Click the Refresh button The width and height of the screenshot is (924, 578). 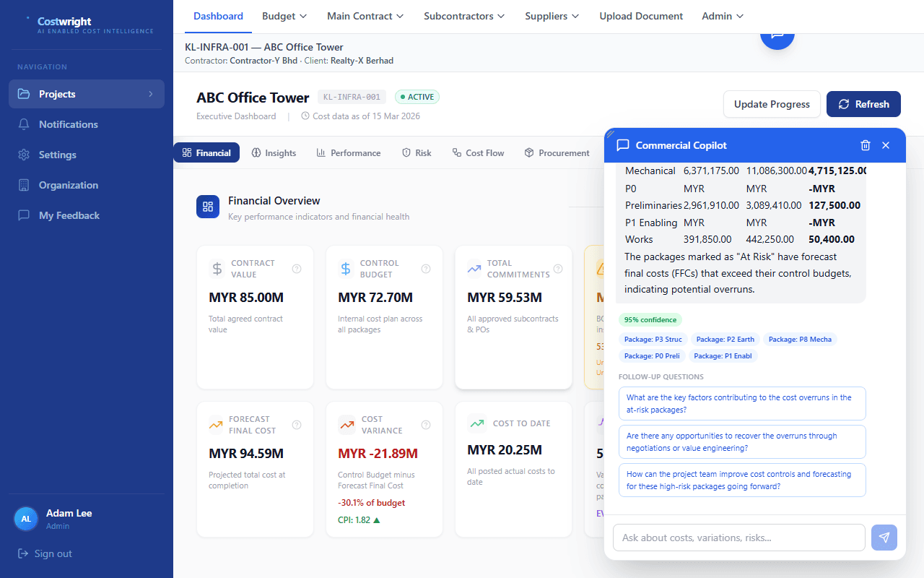(863, 104)
